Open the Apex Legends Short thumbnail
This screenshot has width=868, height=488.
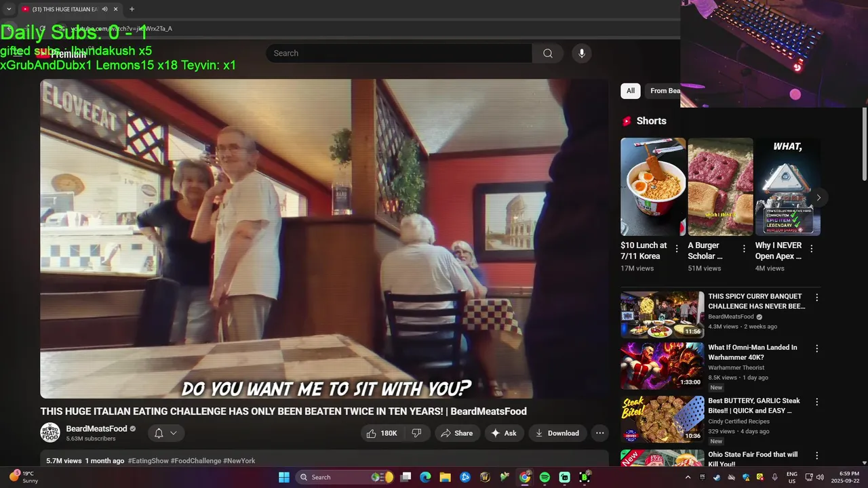[x=787, y=187]
